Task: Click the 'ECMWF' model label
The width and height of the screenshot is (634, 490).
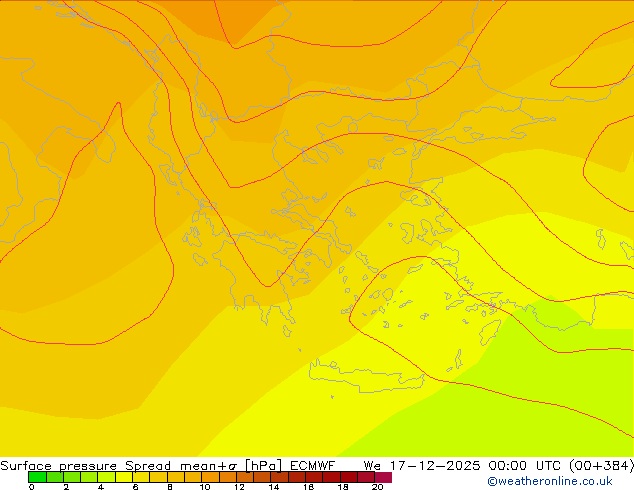Action: (313, 466)
